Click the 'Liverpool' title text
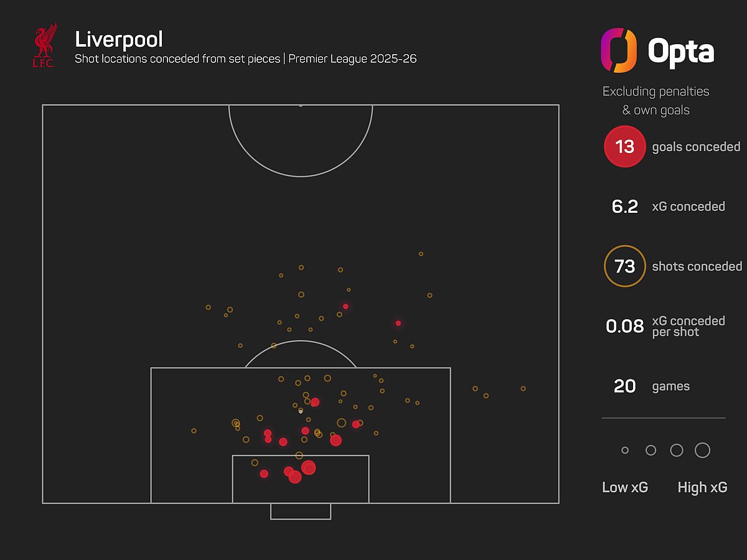The height and width of the screenshot is (560, 747). 119,40
